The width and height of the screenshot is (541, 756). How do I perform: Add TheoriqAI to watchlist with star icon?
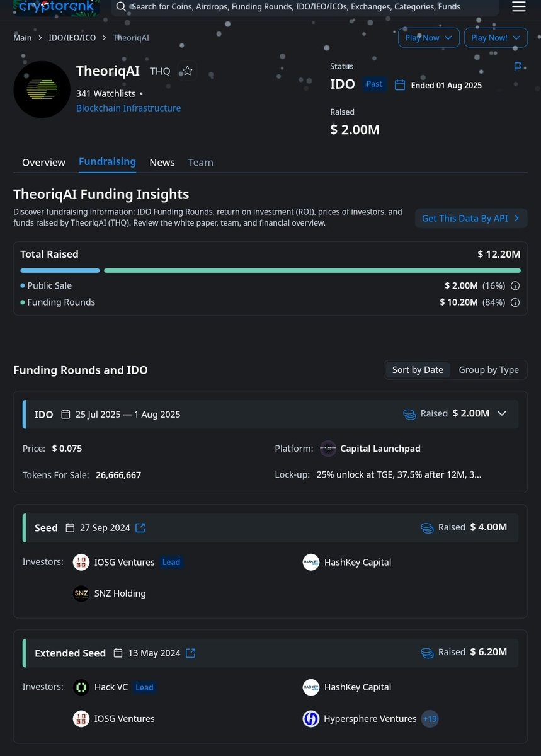tap(187, 71)
